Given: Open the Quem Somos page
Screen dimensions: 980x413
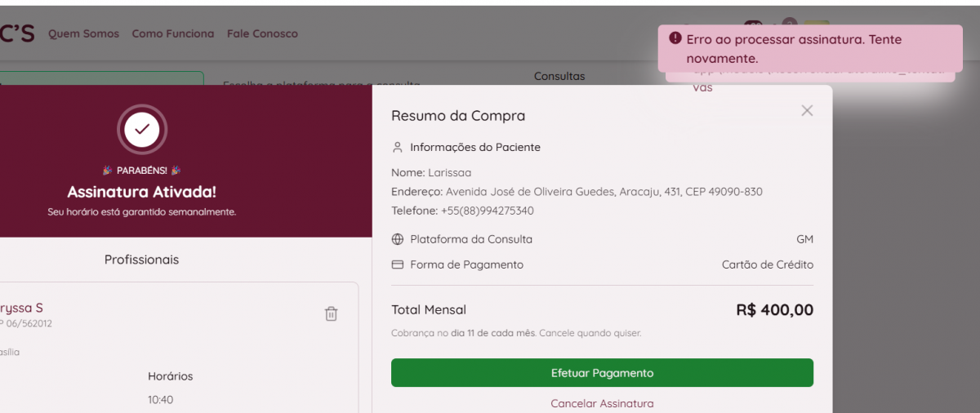Looking at the screenshot, I should tap(83, 33).
